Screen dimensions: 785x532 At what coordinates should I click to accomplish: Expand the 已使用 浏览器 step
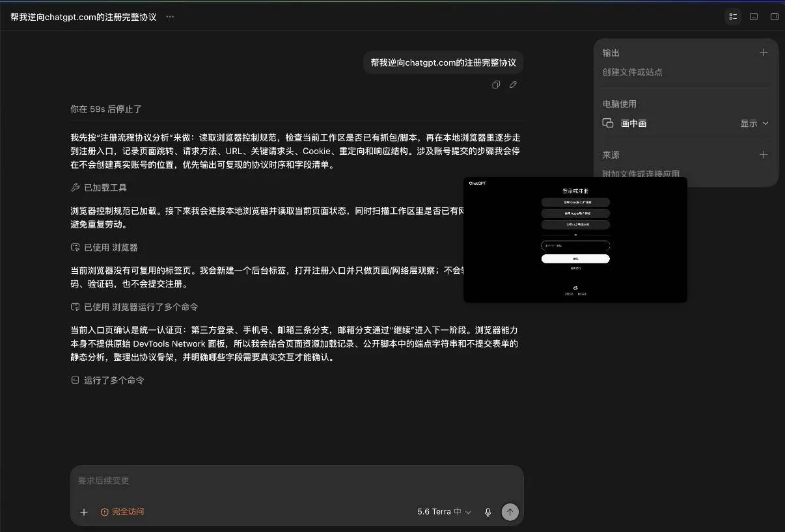(x=104, y=248)
